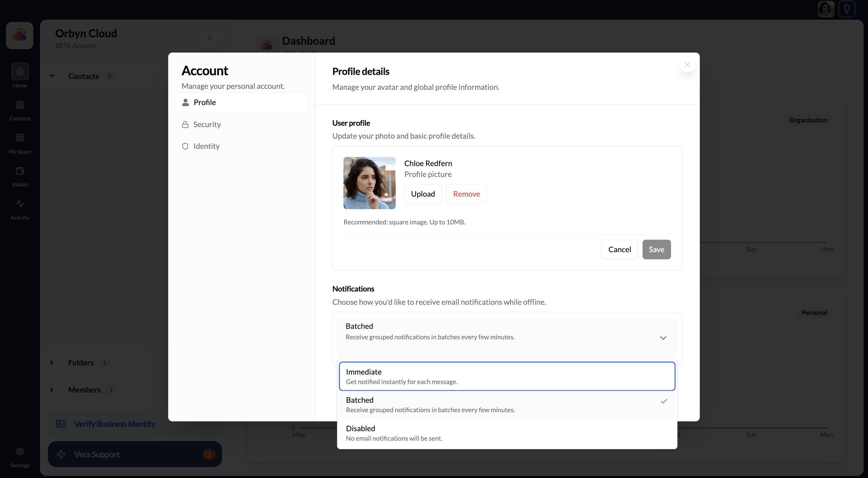Click Chloe's profile picture thumbnail
Image resolution: width=868 pixels, height=478 pixels.
click(369, 183)
